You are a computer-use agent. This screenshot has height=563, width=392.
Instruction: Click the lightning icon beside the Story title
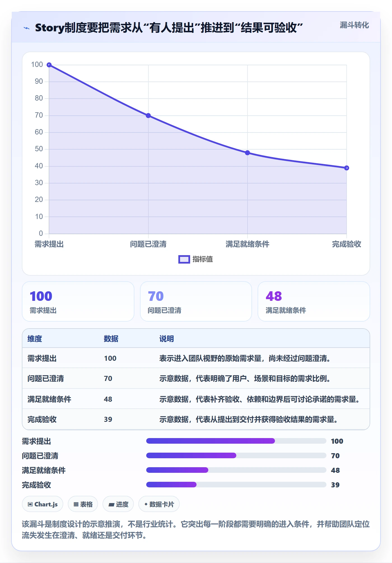pos(27,28)
